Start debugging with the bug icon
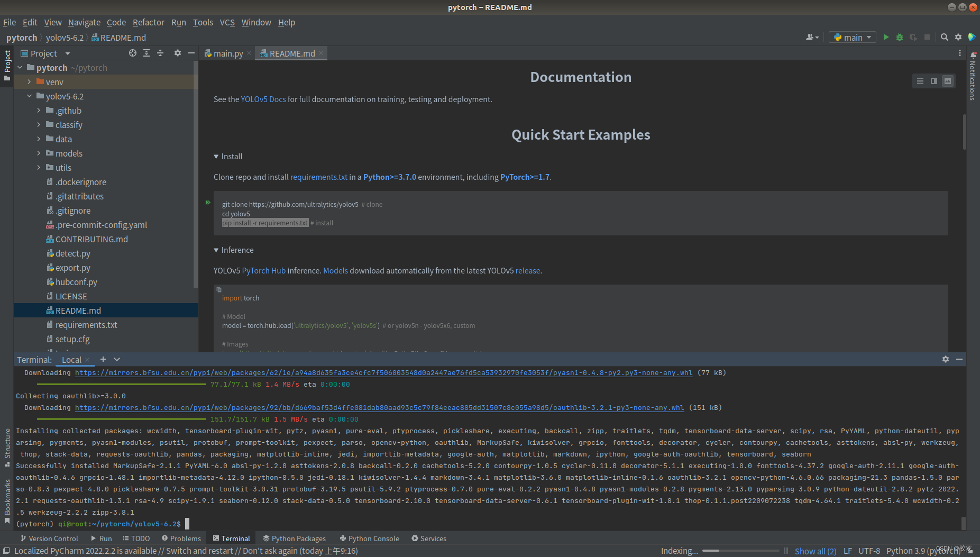This screenshot has height=557, width=980. (x=900, y=37)
